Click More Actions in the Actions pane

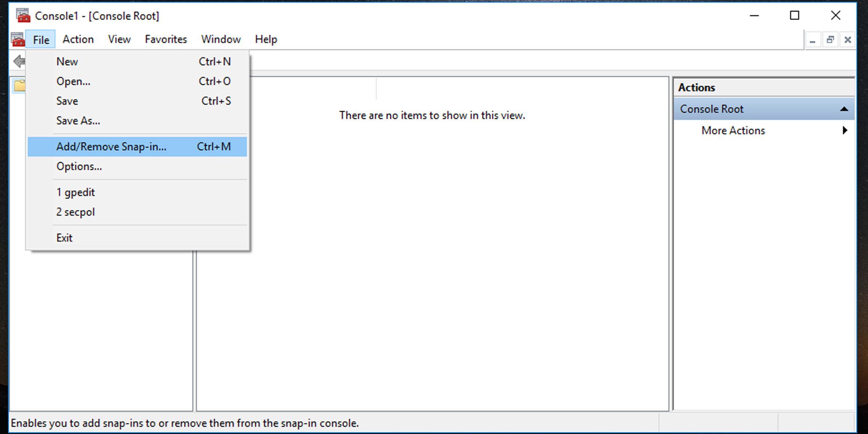coord(764,130)
